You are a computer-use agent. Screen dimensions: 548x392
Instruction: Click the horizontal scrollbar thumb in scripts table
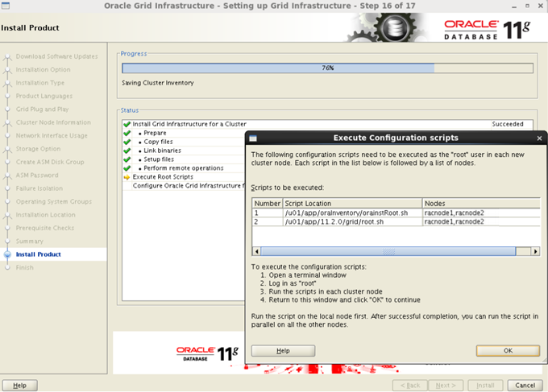(388, 251)
